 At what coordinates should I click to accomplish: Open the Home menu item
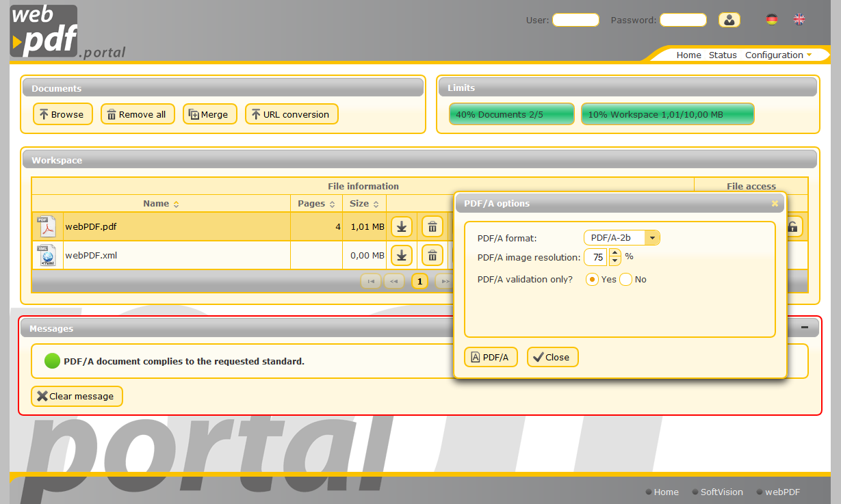pyautogui.click(x=688, y=55)
